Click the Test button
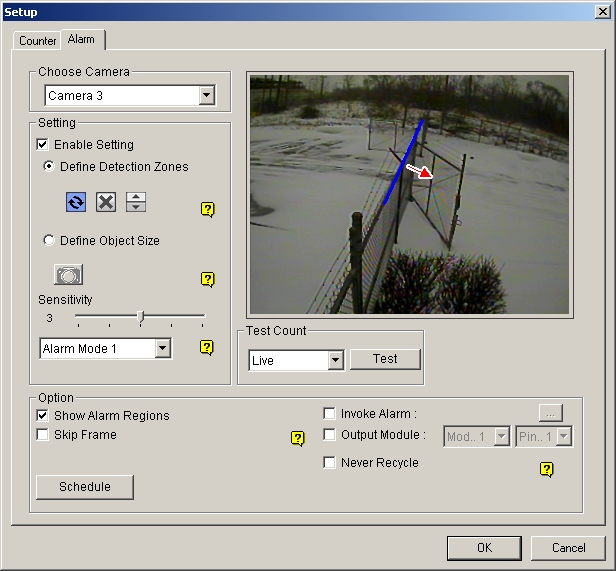Viewport: 616px width, 571px height. point(385,359)
